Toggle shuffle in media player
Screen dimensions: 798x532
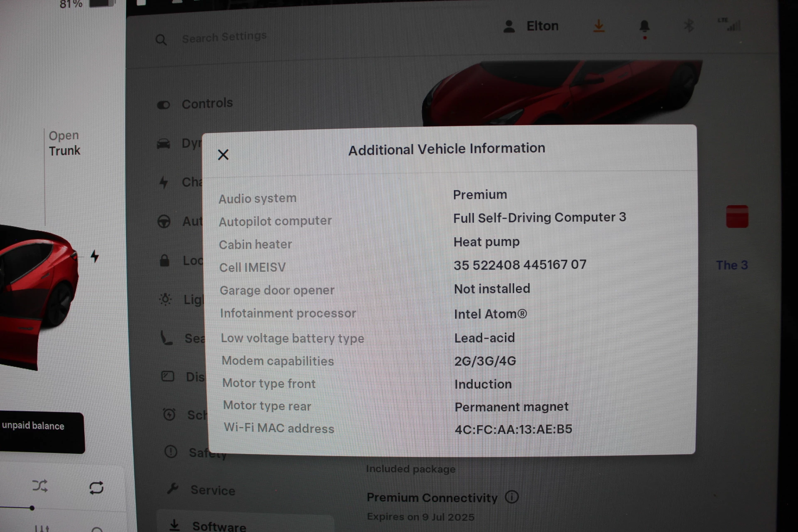[40, 485]
